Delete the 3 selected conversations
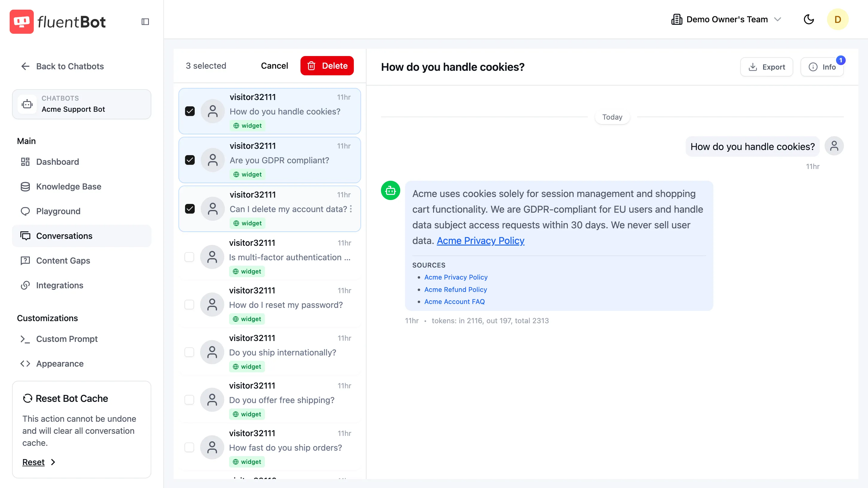The width and height of the screenshot is (868, 488). coord(327,66)
